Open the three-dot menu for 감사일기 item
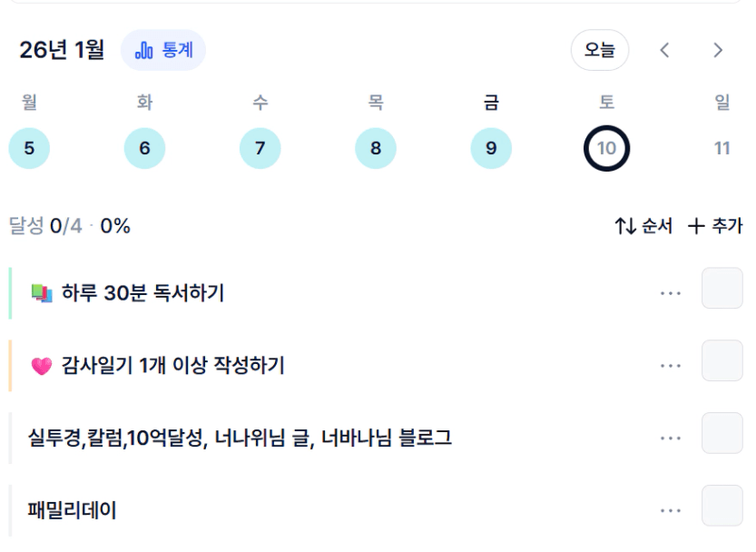The image size is (756, 552). (671, 366)
